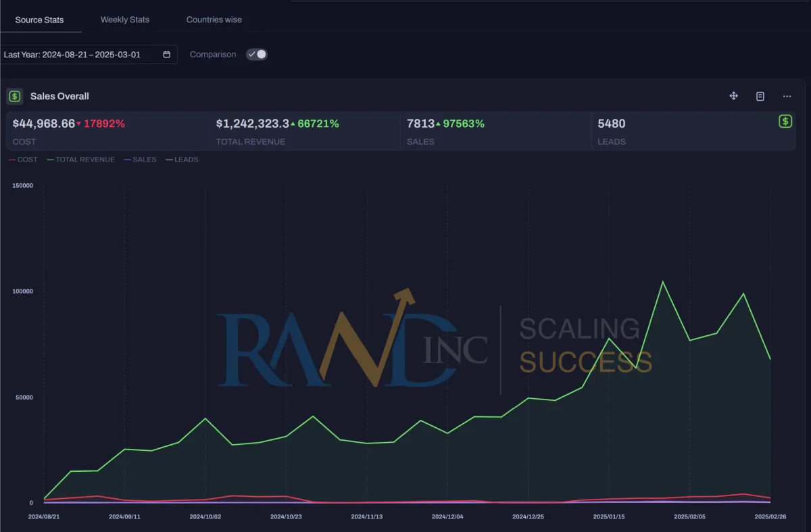Image resolution: width=811 pixels, height=532 pixels.
Task: Click the $1,242,323.3 total revenue value
Action: [x=253, y=124]
